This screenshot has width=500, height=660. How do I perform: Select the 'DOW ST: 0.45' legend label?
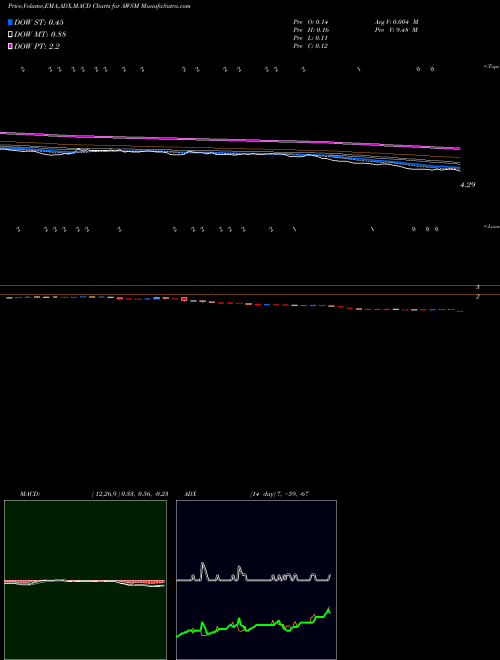[39, 22]
